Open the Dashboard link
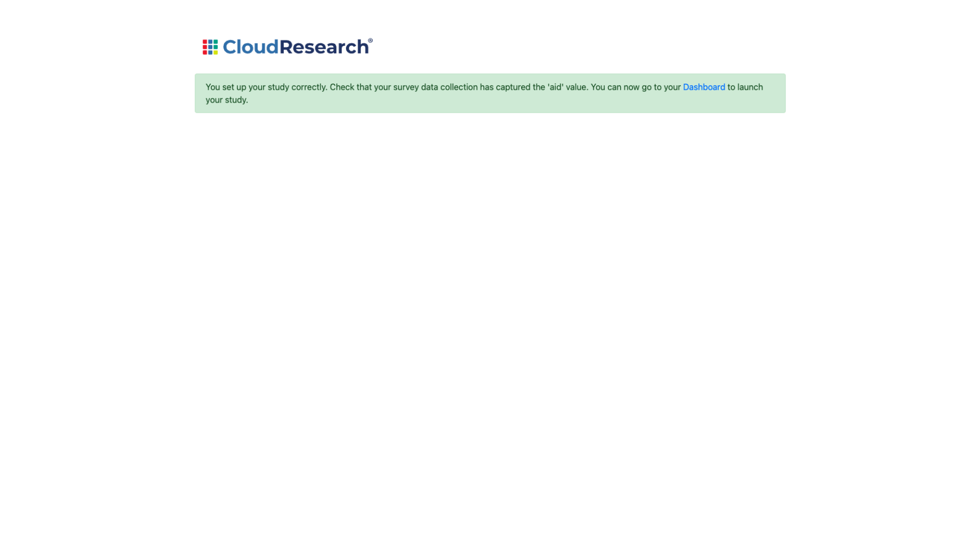 704,87
